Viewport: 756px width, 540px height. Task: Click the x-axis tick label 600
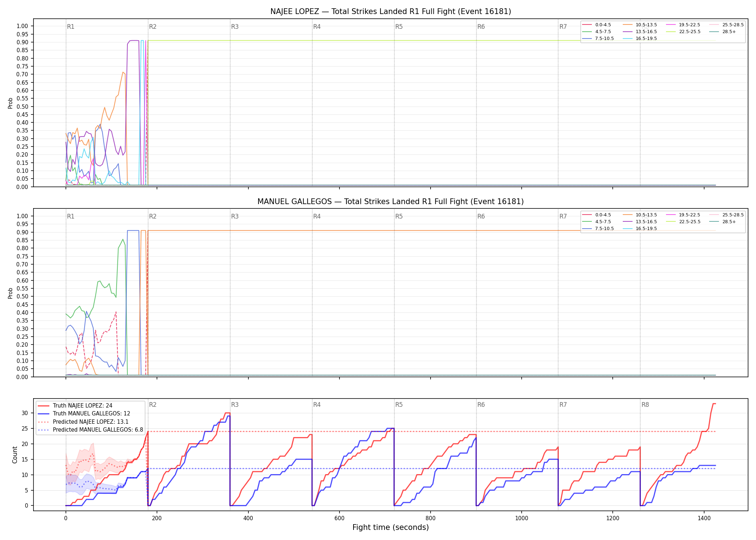point(339,518)
